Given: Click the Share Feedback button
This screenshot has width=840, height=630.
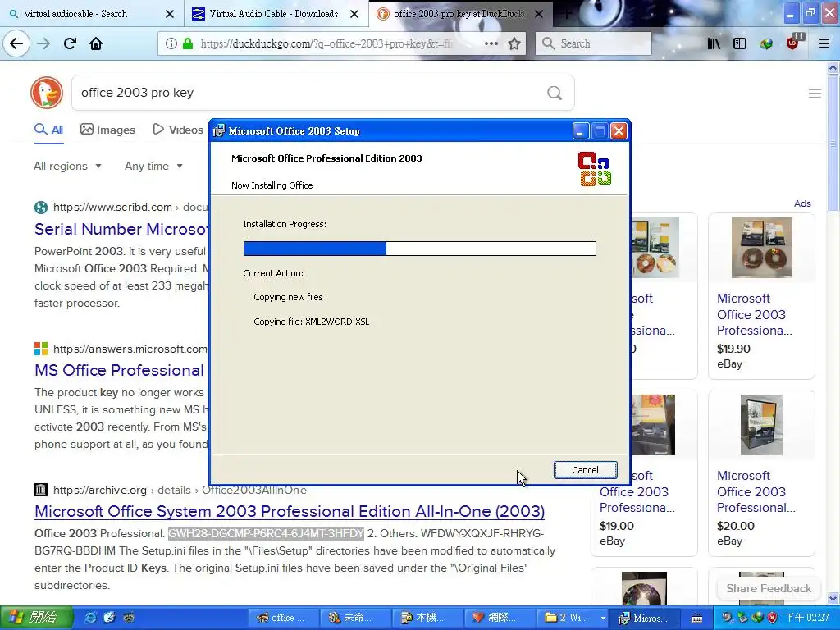Looking at the screenshot, I should [x=768, y=588].
